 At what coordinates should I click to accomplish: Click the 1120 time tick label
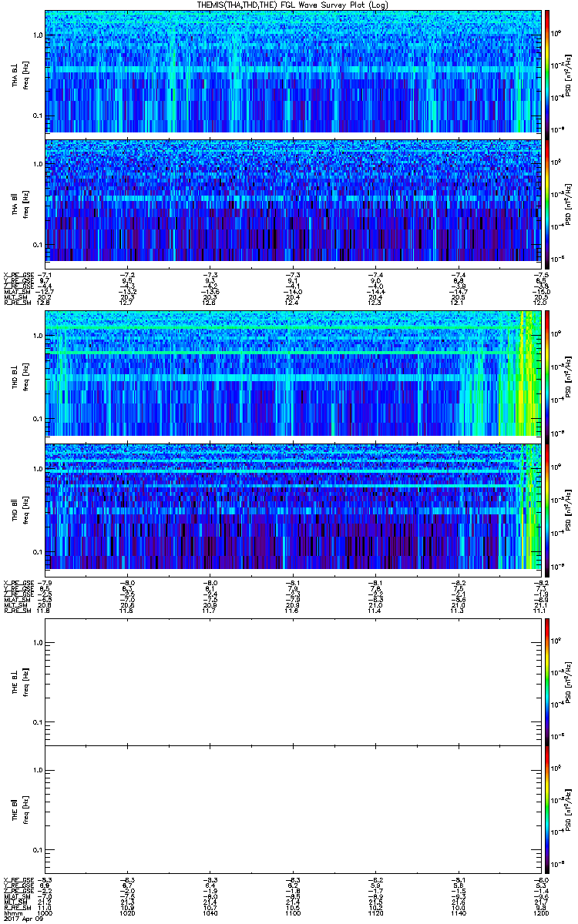(375, 914)
